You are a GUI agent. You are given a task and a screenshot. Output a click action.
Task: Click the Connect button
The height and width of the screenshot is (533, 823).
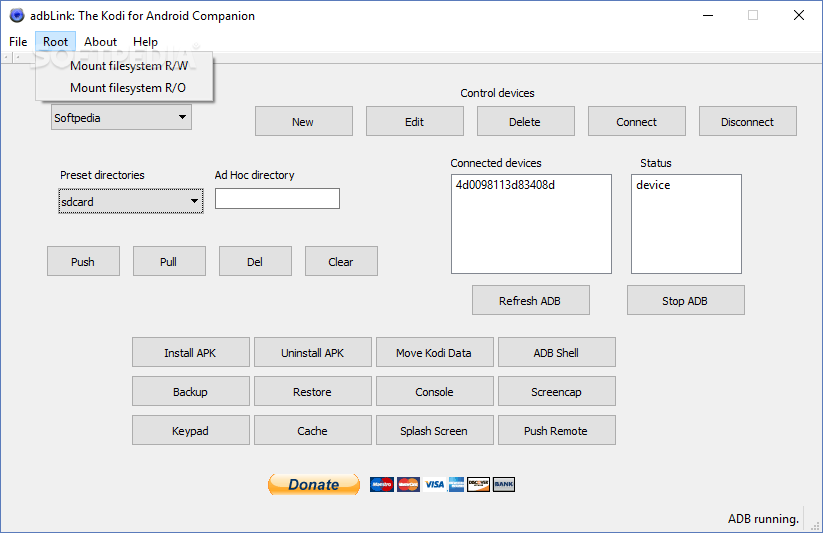(637, 121)
